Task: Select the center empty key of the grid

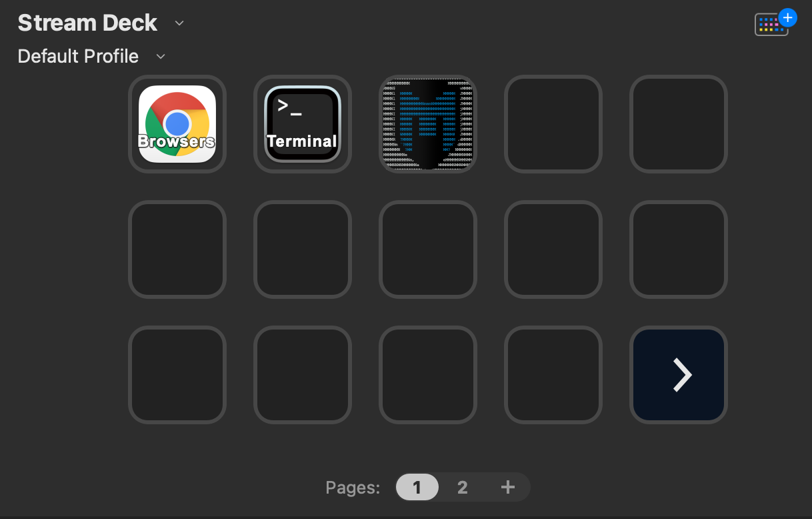Action: (428, 249)
